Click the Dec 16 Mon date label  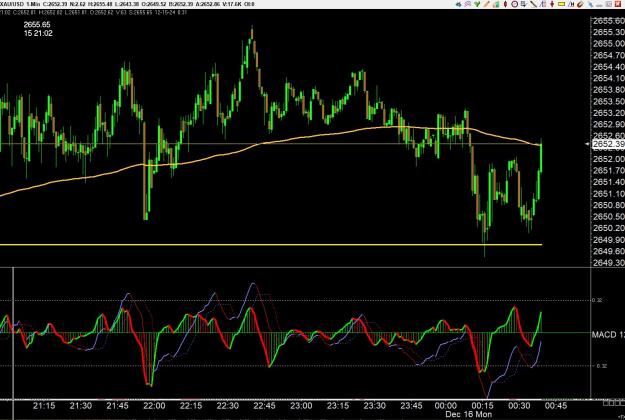468,414
